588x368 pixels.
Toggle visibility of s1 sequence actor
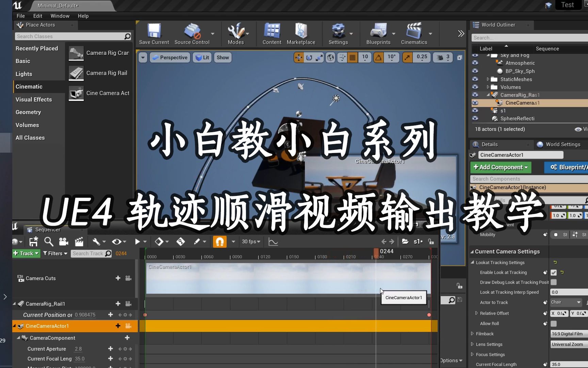(475, 110)
